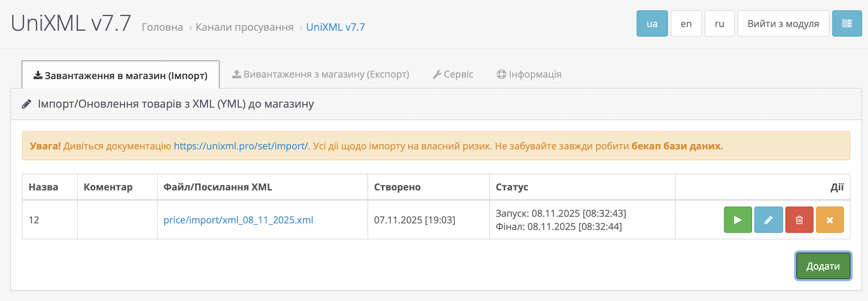868x301 pixels.
Task: Click the bold бекап бази даних warning text
Action: pos(677,146)
